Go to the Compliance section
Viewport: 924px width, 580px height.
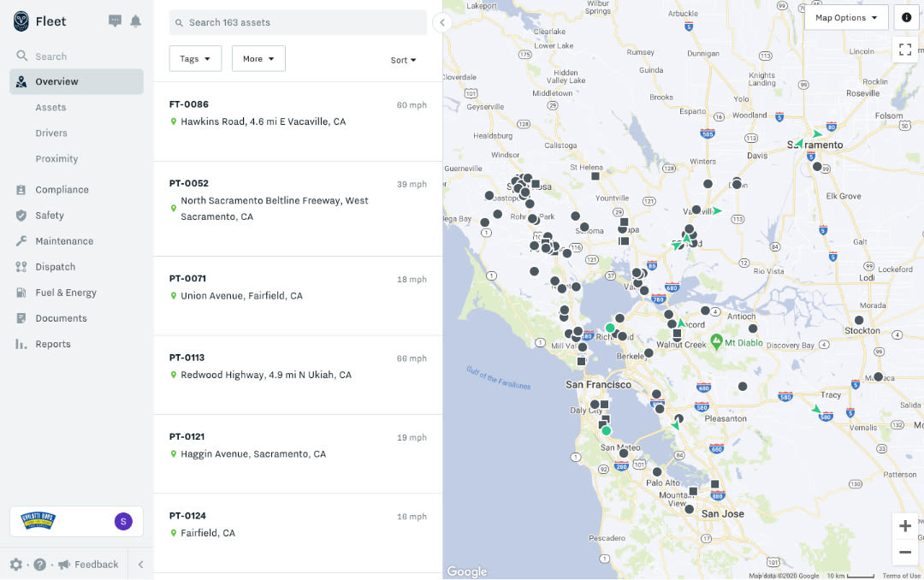click(62, 190)
